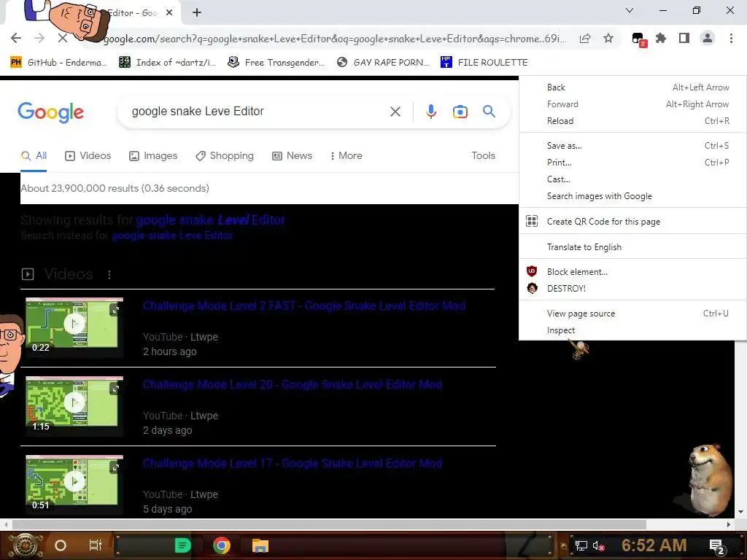This screenshot has height=560, width=747.
Task: Choose Inspect in context menu
Action: (x=632, y=330)
